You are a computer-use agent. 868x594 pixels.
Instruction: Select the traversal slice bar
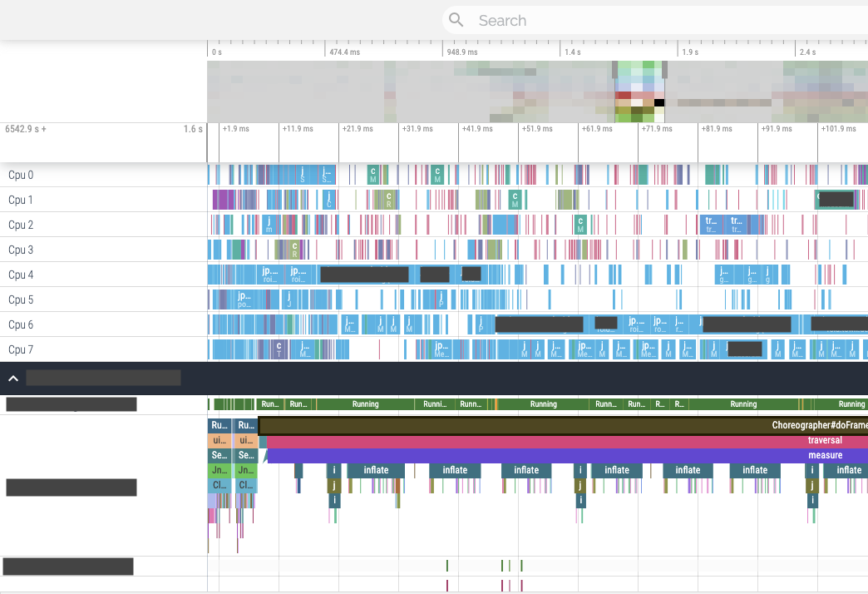click(x=567, y=441)
